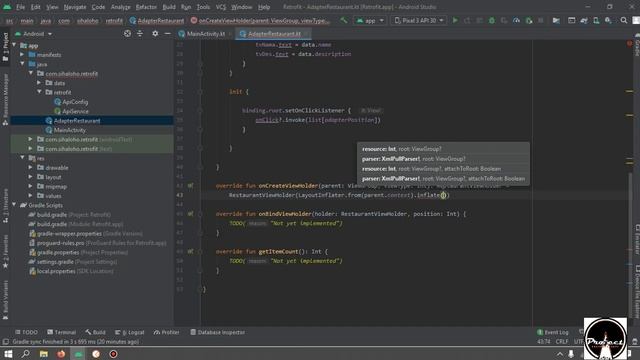Open the Terminal tool window
Image resolution: width=640 pixels, height=360 pixels.
[61, 332]
